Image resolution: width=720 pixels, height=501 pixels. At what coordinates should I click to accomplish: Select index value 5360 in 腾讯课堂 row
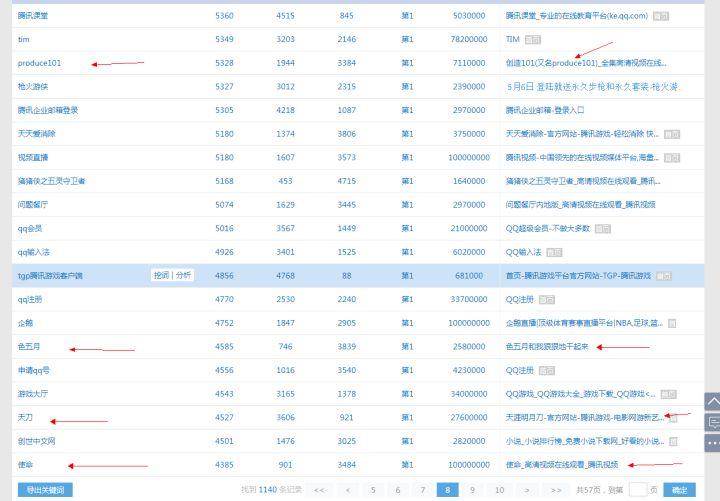point(224,16)
